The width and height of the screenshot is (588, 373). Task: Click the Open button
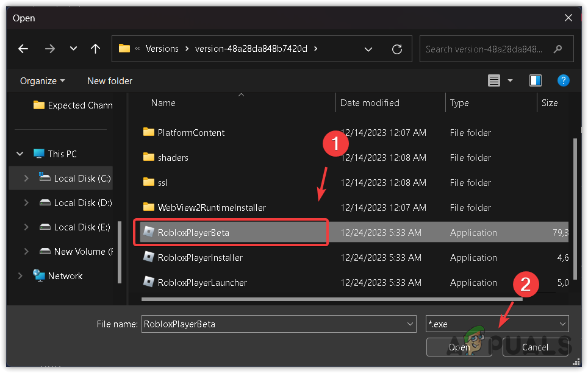459,347
